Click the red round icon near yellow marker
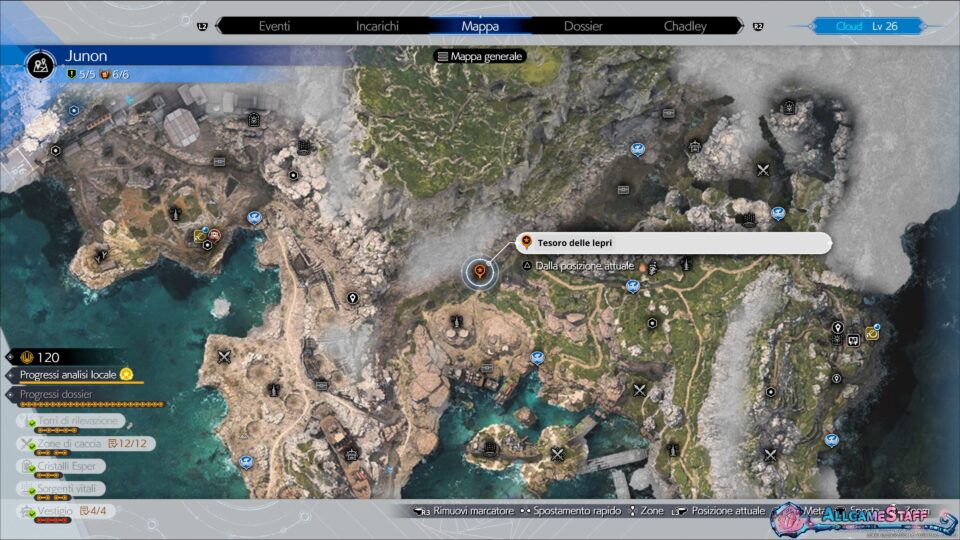 click(214, 235)
